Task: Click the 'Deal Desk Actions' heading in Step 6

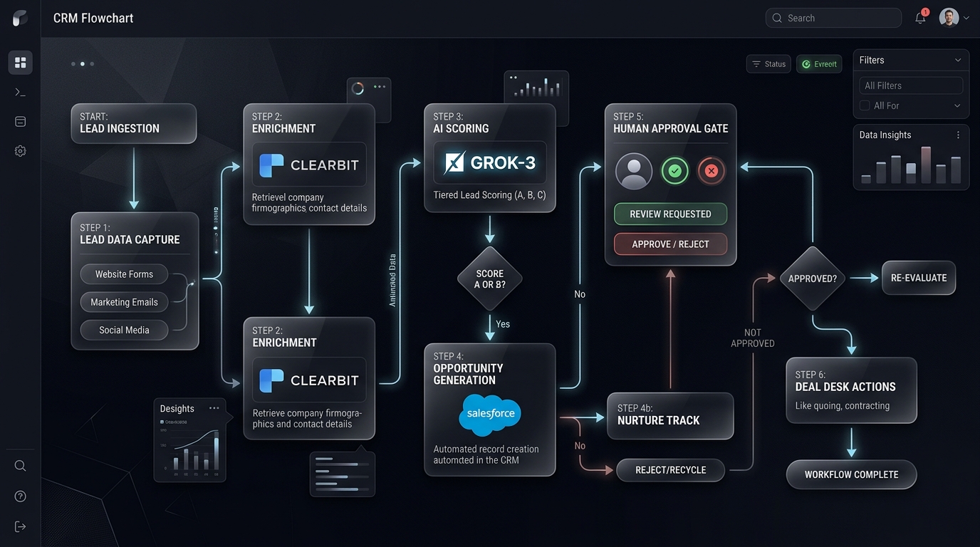Action: pyautogui.click(x=845, y=387)
